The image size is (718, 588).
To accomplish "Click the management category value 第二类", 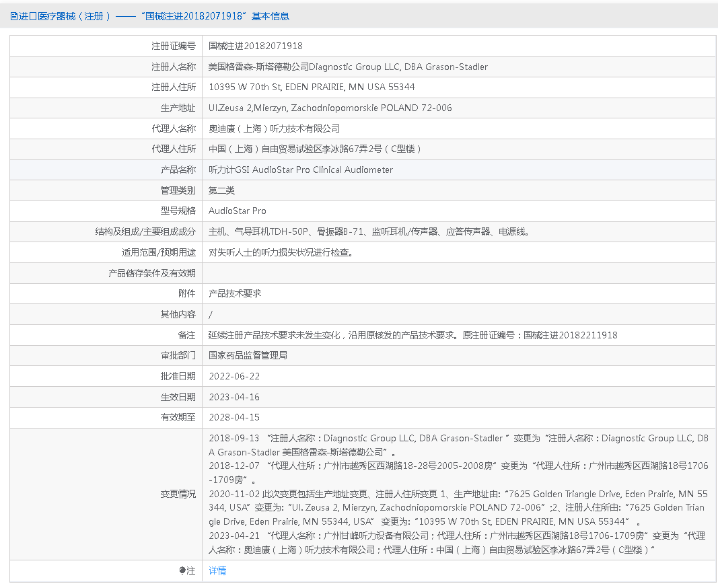I will pos(221,190).
